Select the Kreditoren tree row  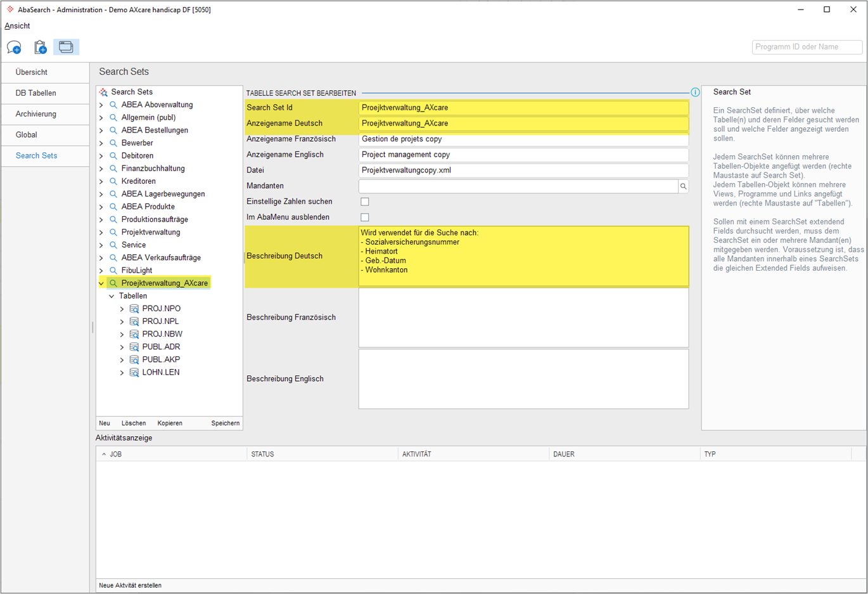pos(138,181)
